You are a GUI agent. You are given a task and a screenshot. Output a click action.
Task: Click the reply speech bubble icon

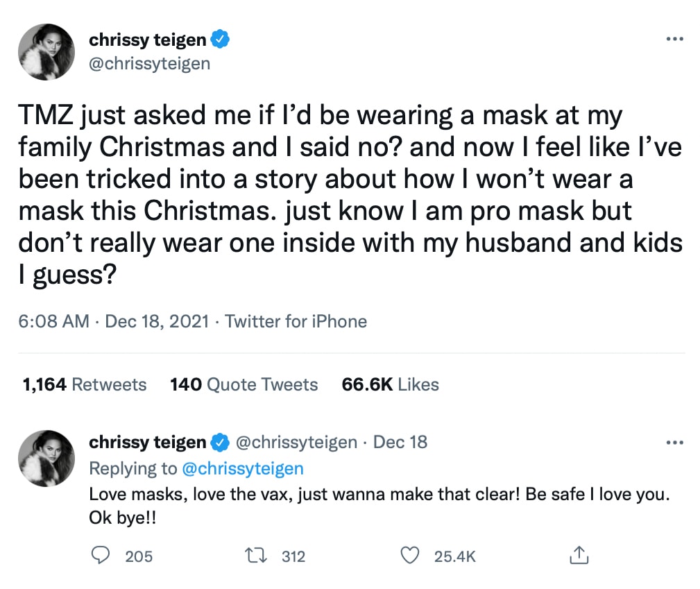click(x=101, y=555)
